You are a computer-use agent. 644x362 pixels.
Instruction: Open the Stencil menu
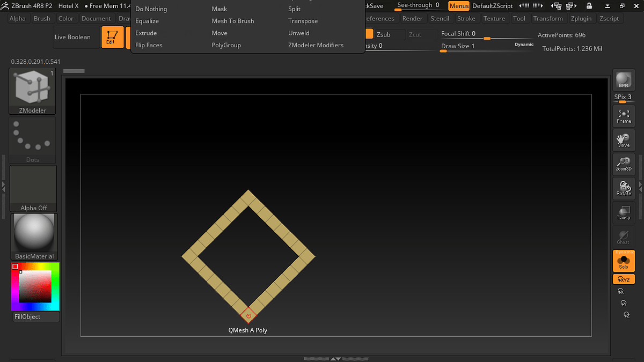(x=440, y=18)
